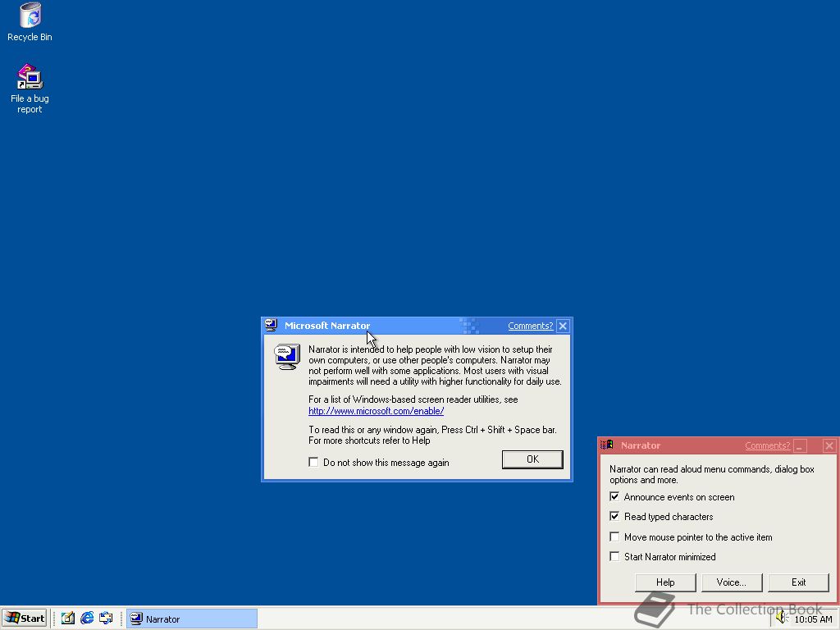This screenshot has height=630, width=840.
Task: Click Comments? link in Narrator window
Action: pyautogui.click(x=767, y=445)
